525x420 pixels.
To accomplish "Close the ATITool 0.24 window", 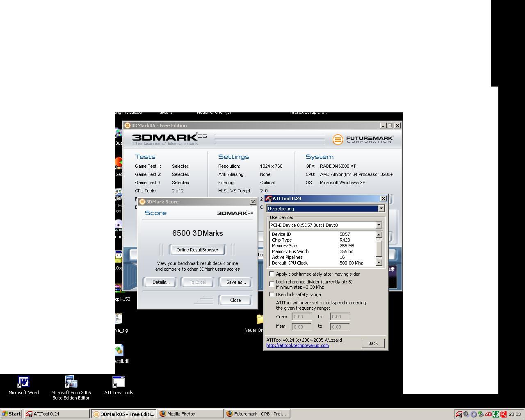I will point(383,199).
